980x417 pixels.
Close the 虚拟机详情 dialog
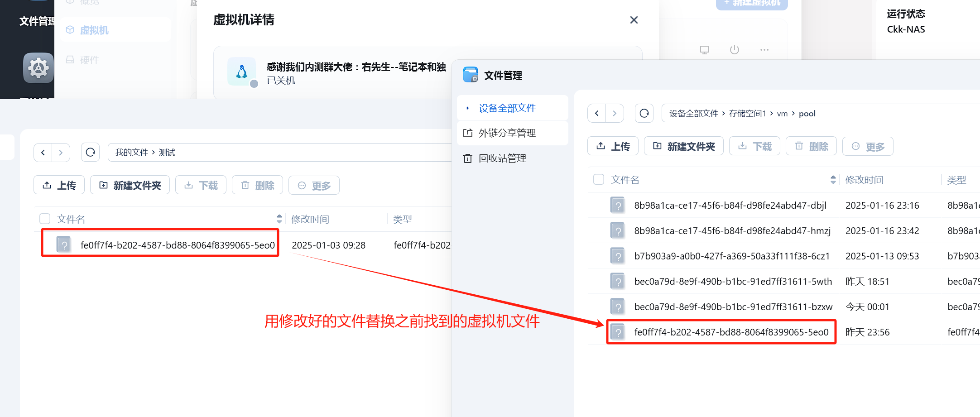(634, 20)
